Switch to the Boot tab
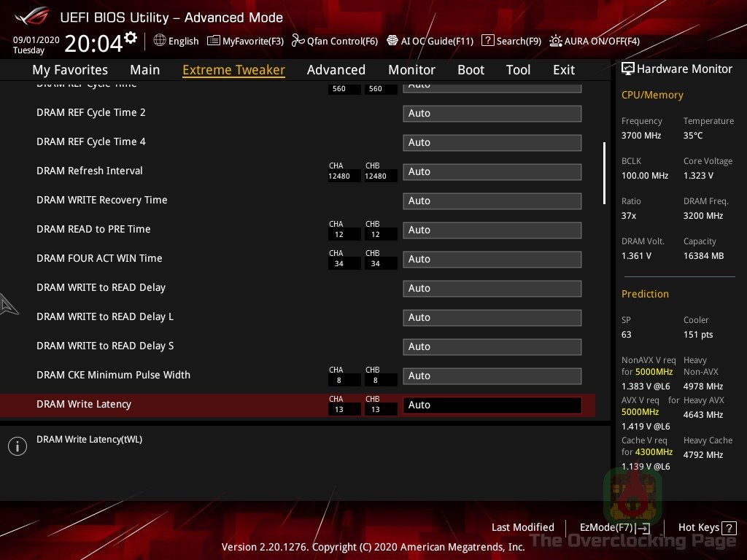 coord(471,69)
